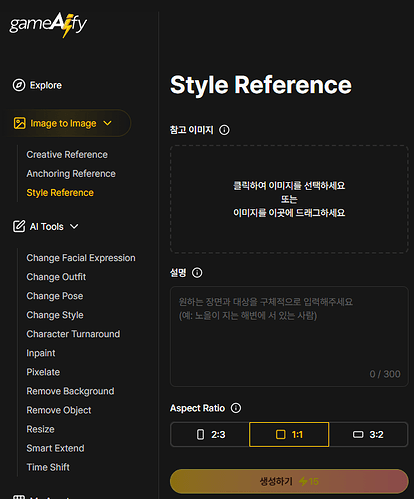Select the 1:1 aspect ratio option
The width and height of the screenshot is (414, 499).
pos(289,434)
